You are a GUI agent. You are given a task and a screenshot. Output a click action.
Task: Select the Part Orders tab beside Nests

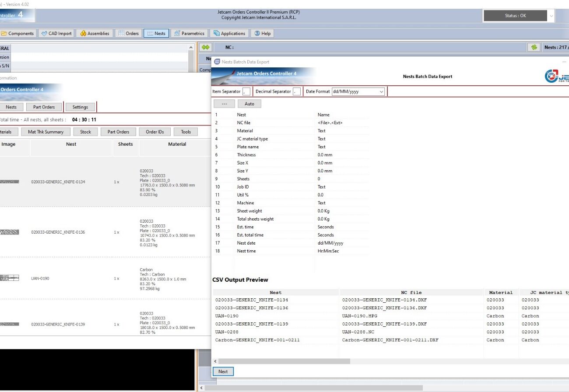pyautogui.click(x=44, y=107)
